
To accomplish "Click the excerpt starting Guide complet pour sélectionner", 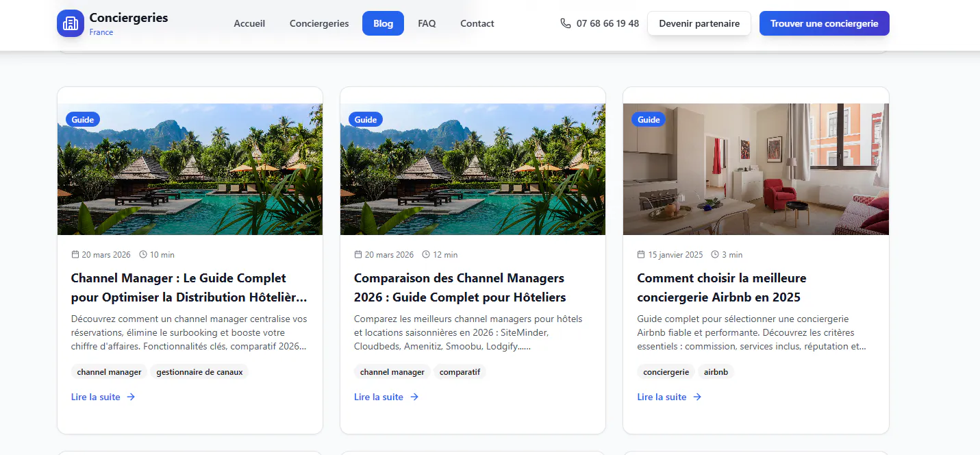I will [752, 332].
